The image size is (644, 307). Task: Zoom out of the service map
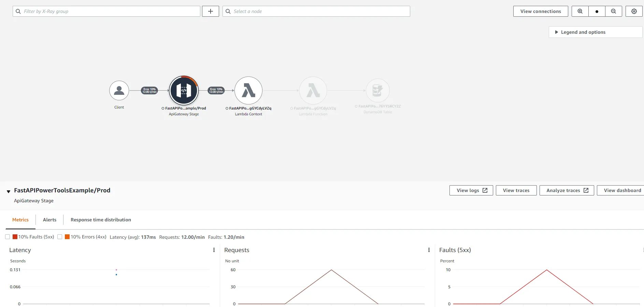(613, 11)
